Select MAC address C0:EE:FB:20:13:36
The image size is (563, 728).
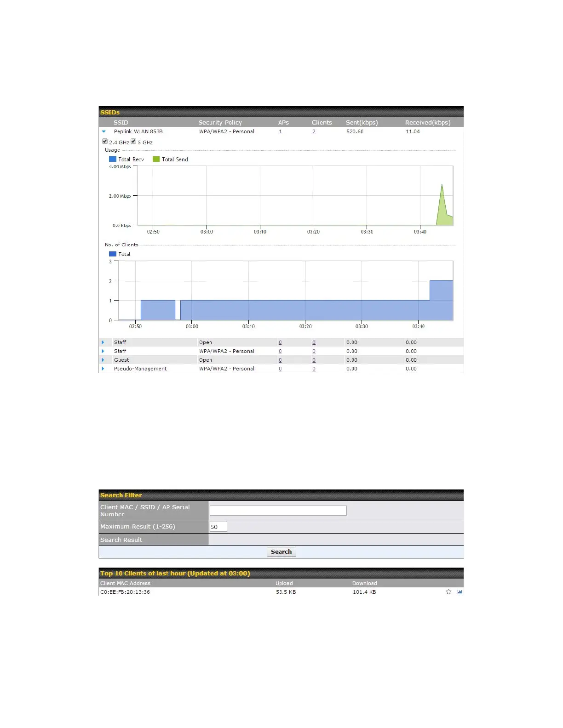(125, 592)
